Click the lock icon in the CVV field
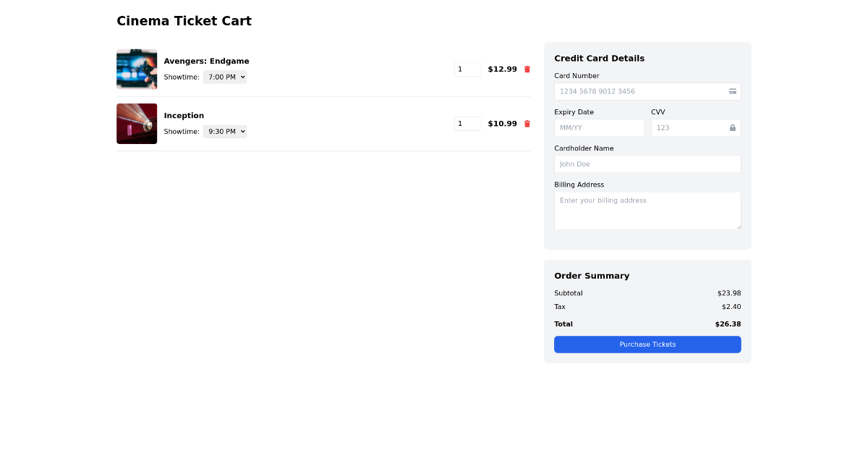Screen dimensions: 868x456 click(732, 127)
